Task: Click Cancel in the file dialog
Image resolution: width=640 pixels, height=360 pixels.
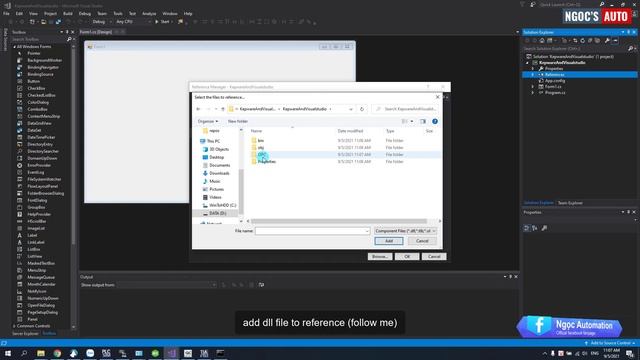Action: pyautogui.click(x=422, y=241)
